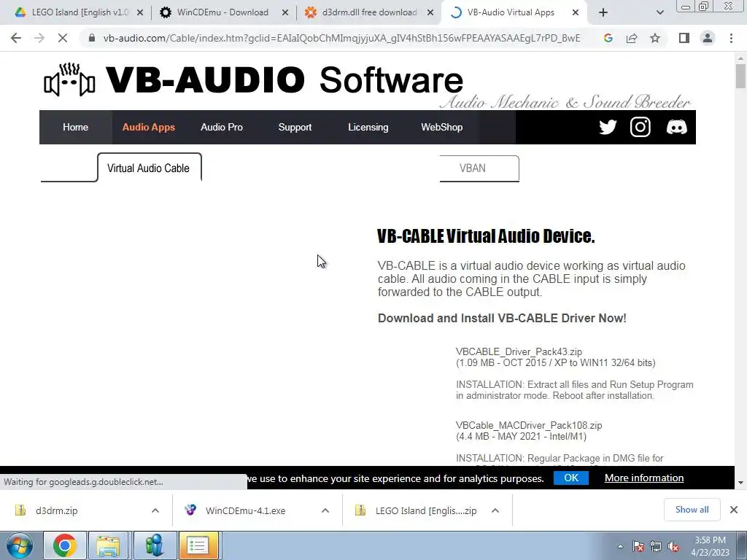Close the d3drm.dll tab
The height and width of the screenshot is (560, 747).
click(430, 12)
